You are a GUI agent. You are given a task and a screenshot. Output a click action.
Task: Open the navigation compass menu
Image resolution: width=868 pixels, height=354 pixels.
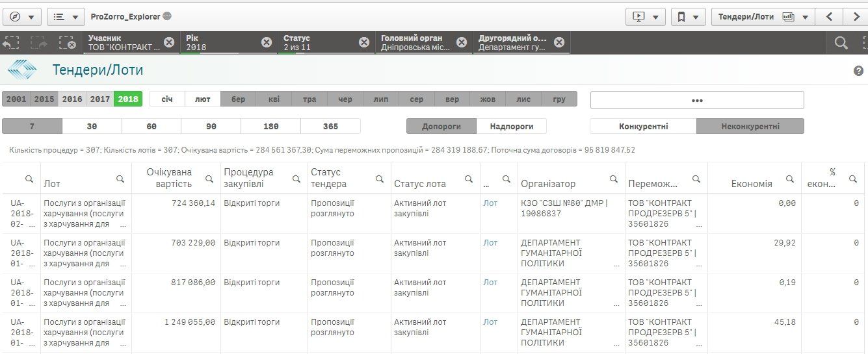(22, 17)
